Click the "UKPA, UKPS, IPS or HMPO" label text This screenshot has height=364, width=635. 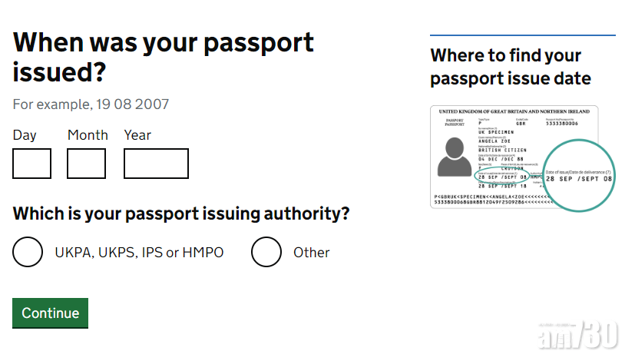pos(139,252)
